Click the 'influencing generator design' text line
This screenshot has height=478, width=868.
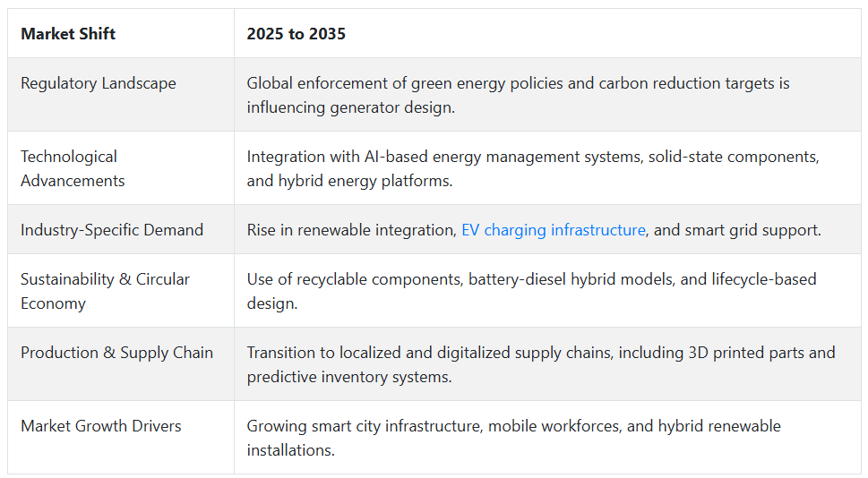click(x=351, y=107)
